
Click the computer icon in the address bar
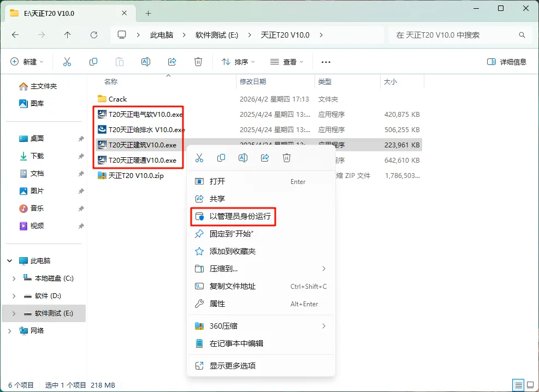click(x=122, y=35)
